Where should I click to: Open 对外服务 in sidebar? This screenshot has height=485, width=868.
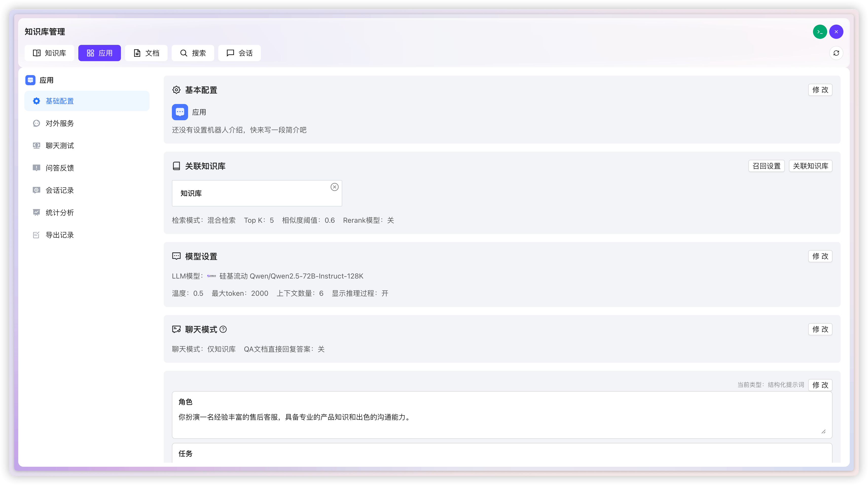click(x=87, y=123)
